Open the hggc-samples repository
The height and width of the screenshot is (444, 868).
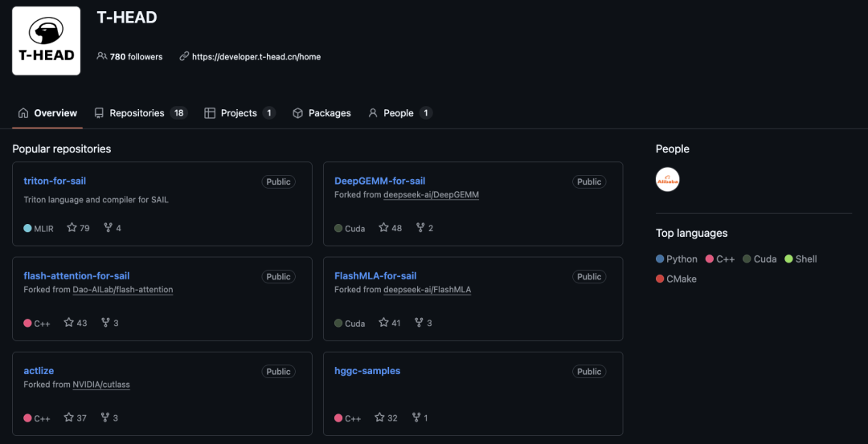[x=367, y=371]
